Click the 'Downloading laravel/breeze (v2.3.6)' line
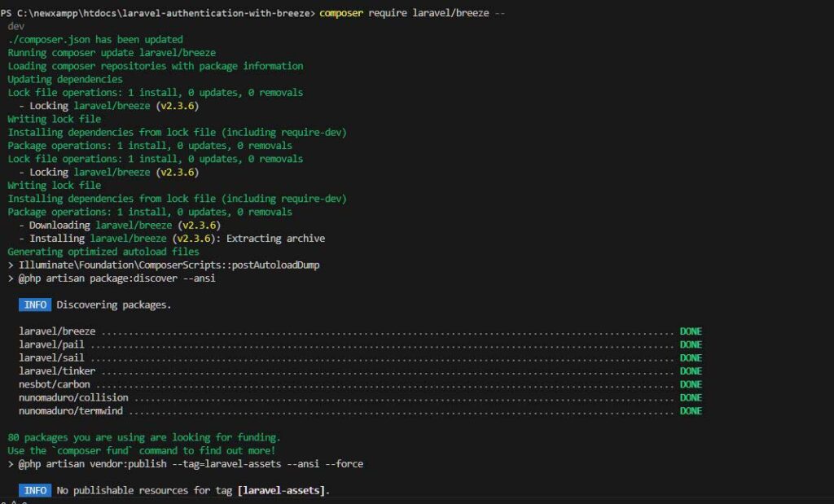 (120, 225)
